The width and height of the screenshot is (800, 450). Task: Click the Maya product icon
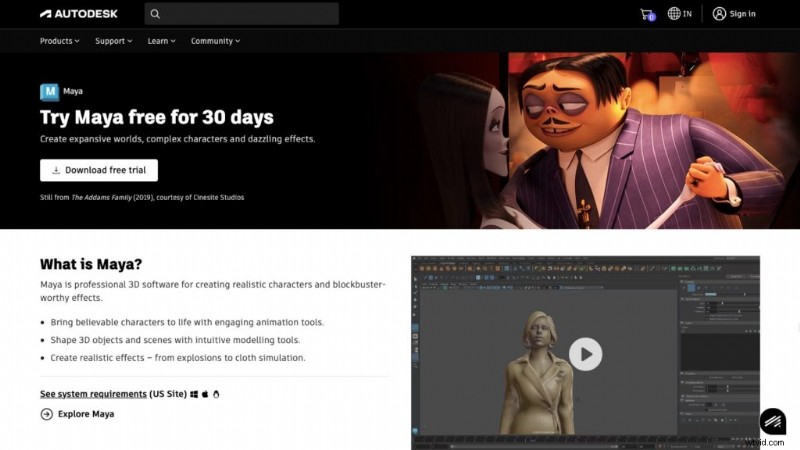coord(49,92)
